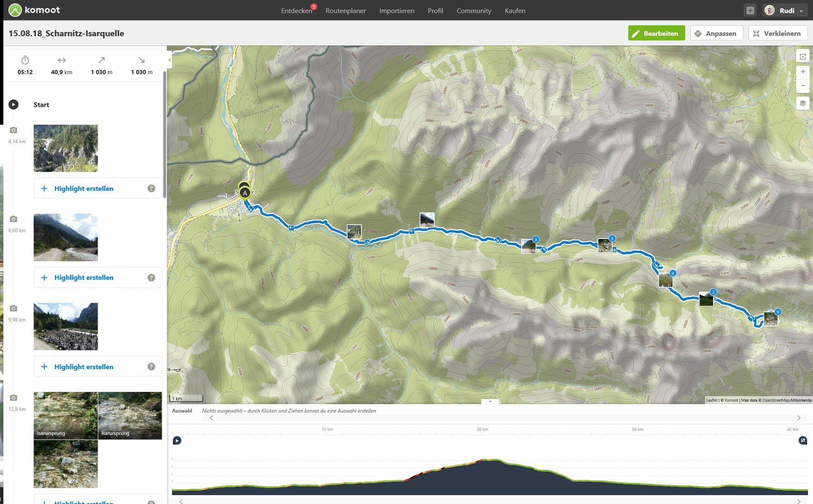Click help icon beside first Highlight erstellen
Viewport: 813px width, 504px height.
(151, 189)
